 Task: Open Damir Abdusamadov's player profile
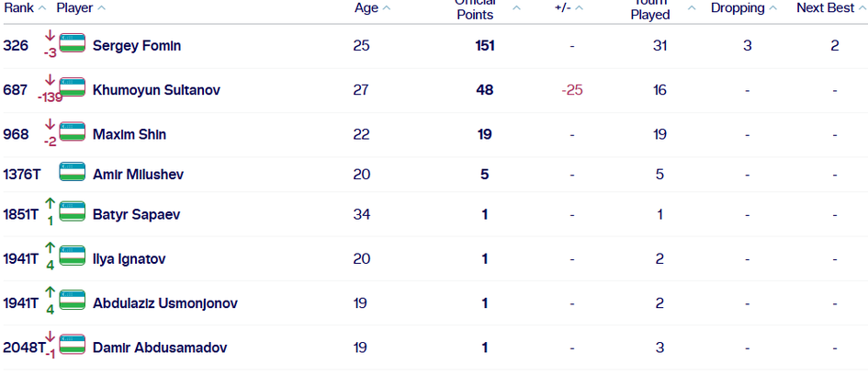coord(160,348)
